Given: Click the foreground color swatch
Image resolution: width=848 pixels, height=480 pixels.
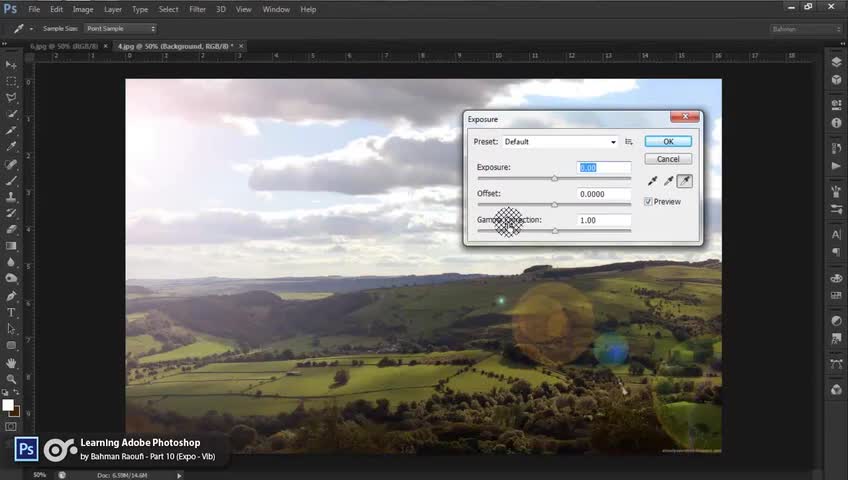Looking at the screenshot, I should coord(8,405).
